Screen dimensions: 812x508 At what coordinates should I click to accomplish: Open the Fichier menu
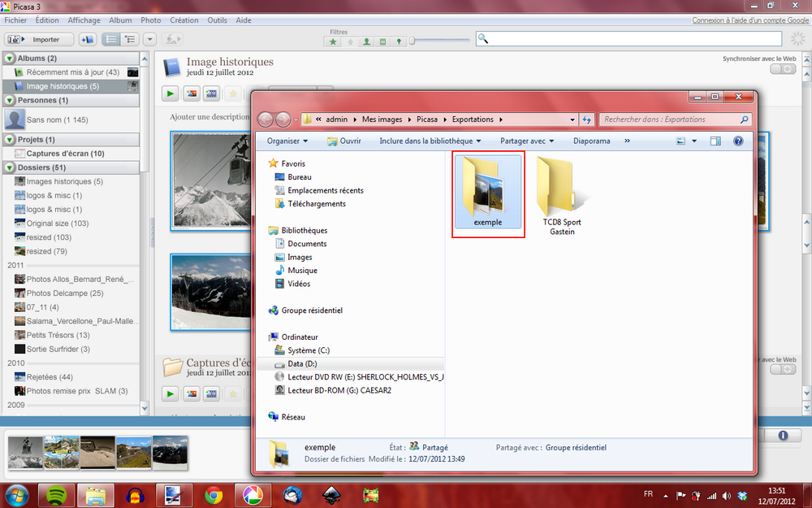[15, 20]
